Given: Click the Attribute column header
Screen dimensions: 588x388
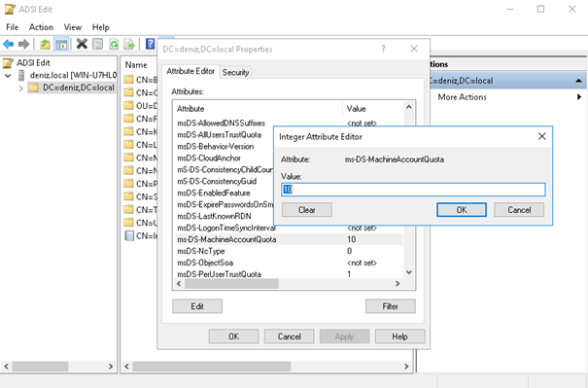Looking at the screenshot, I should pyautogui.click(x=258, y=109).
